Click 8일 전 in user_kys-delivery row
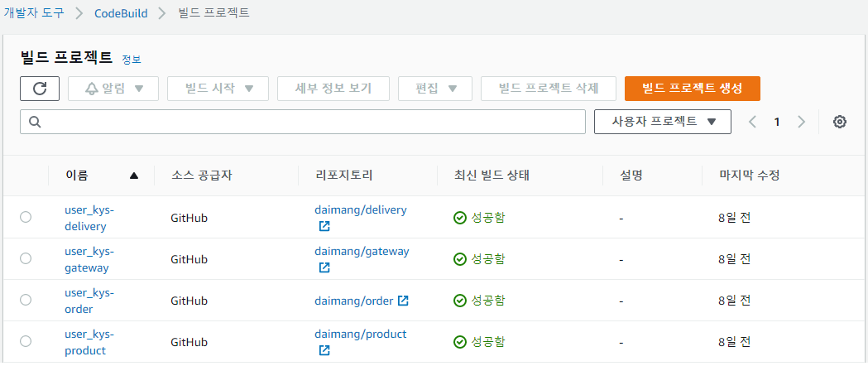 [734, 218]
